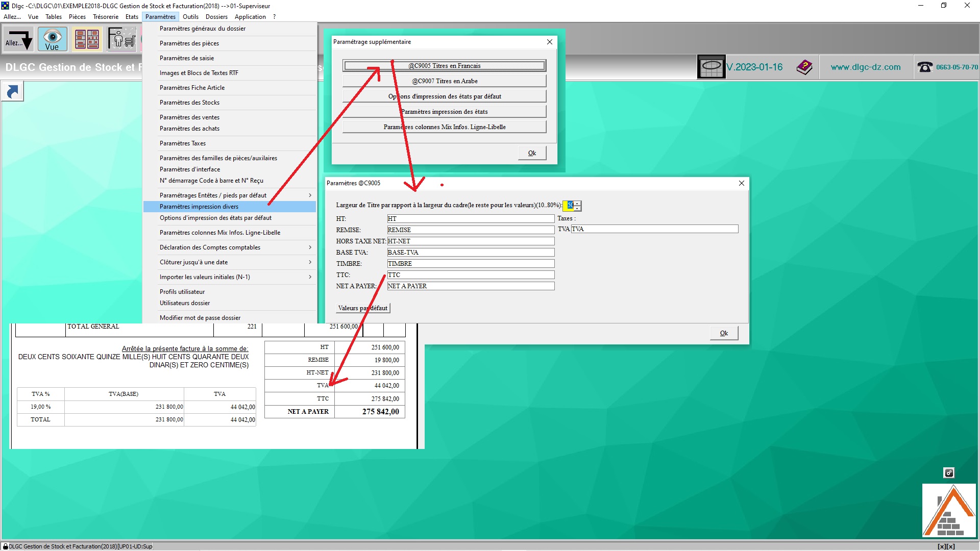The height and width of the screenshot is (551, 980).
Task: Open the Etats menu
Action: tap(132, 17)
